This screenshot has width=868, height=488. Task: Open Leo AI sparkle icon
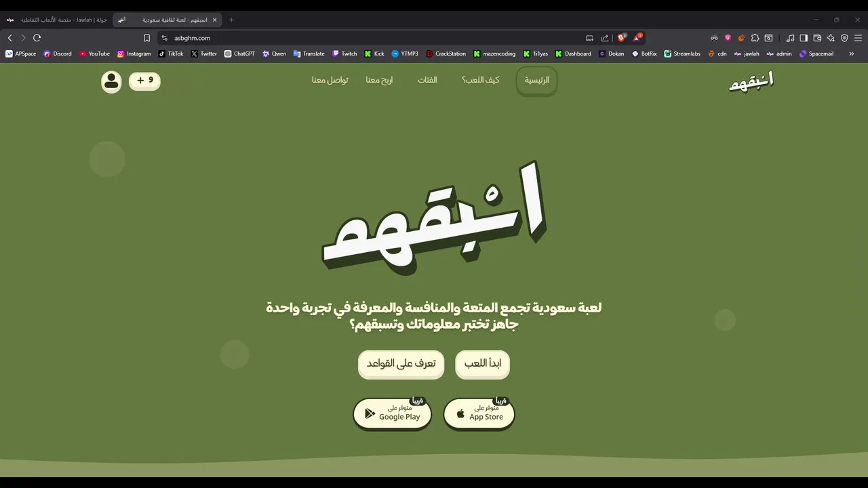(x=831, y=38)
